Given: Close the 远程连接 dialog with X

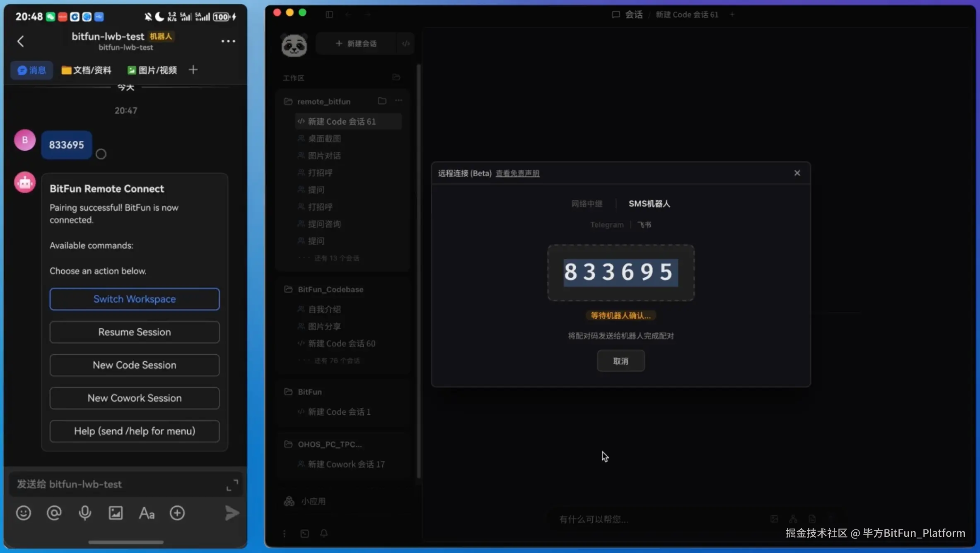Looking at the screenshot, I should tap(797, 173).
